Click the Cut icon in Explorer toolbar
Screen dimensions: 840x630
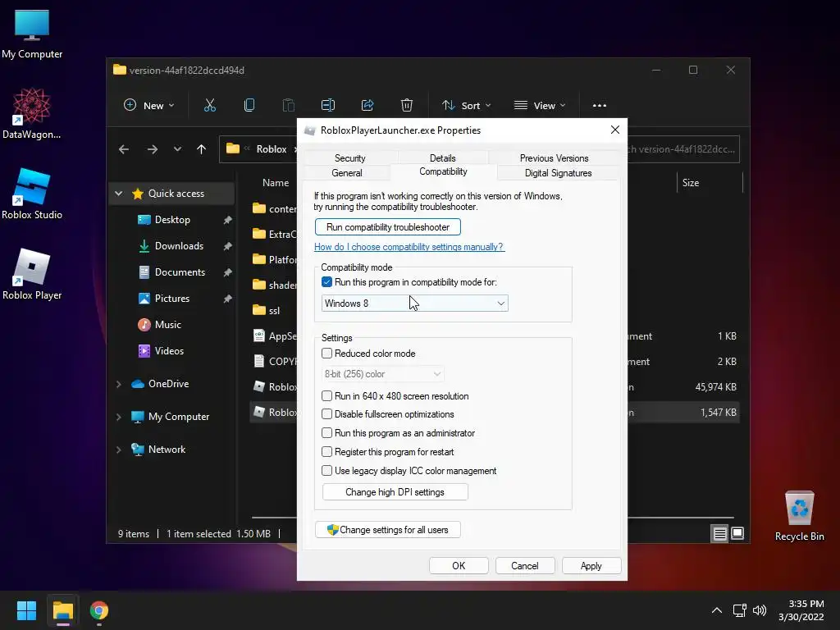pyautogui.click(x=209, y=106)
